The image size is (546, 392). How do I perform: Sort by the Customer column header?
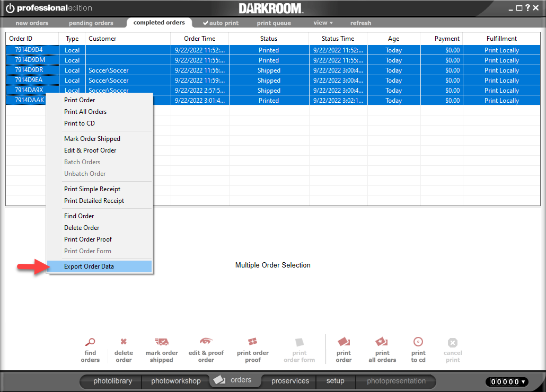coord(128,39)
